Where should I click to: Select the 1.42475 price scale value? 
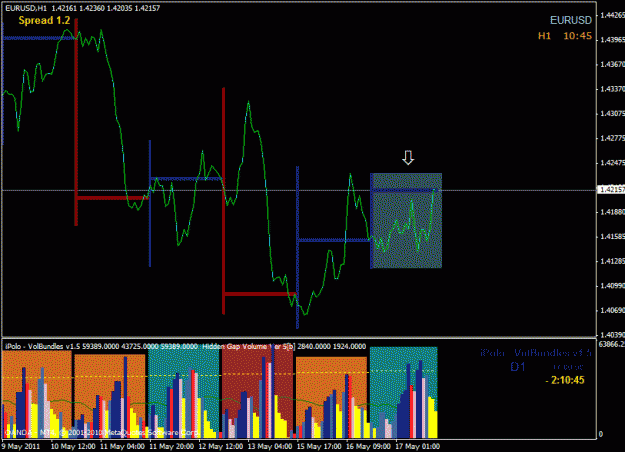[612, 163]
